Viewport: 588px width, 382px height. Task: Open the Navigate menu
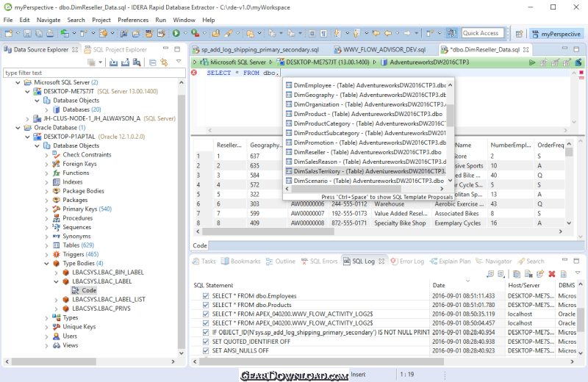[49, 20]
